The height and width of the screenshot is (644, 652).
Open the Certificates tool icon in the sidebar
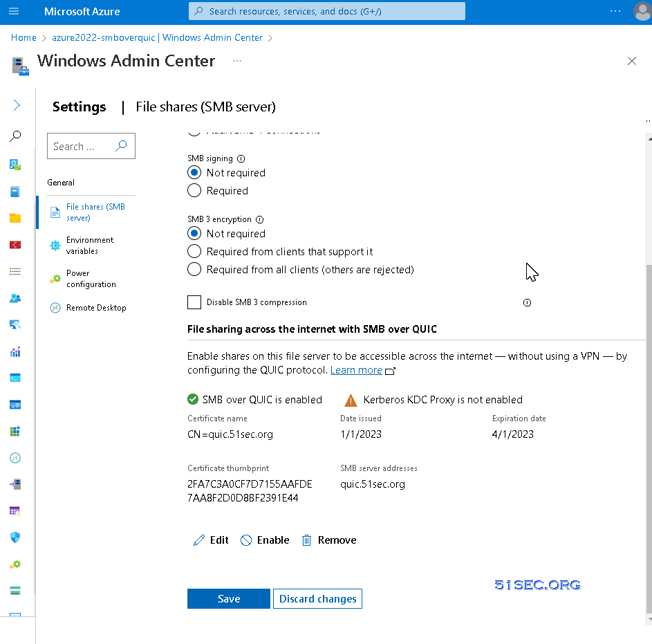pos(15,165)
